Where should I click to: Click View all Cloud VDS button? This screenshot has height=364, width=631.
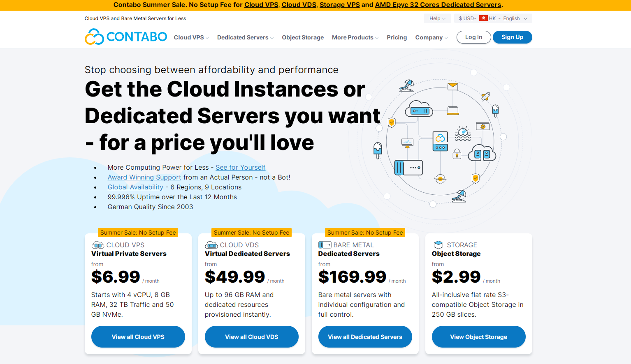point(252,337)
